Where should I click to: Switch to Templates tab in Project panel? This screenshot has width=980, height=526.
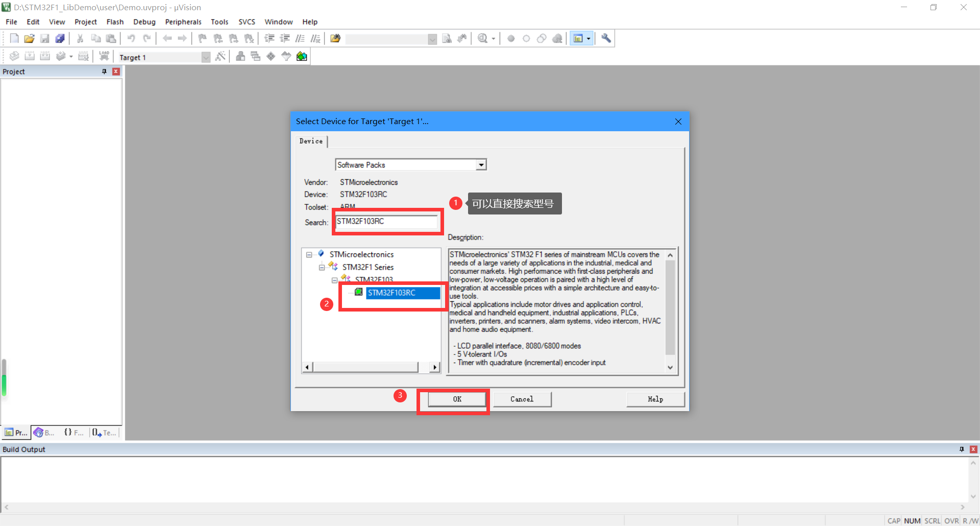104,433
